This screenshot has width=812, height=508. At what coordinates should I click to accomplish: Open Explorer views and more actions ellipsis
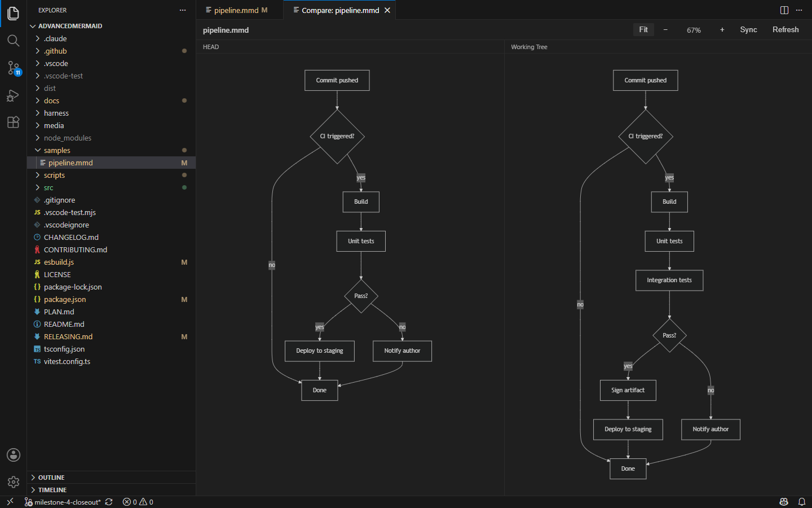(x=183, y=10)
